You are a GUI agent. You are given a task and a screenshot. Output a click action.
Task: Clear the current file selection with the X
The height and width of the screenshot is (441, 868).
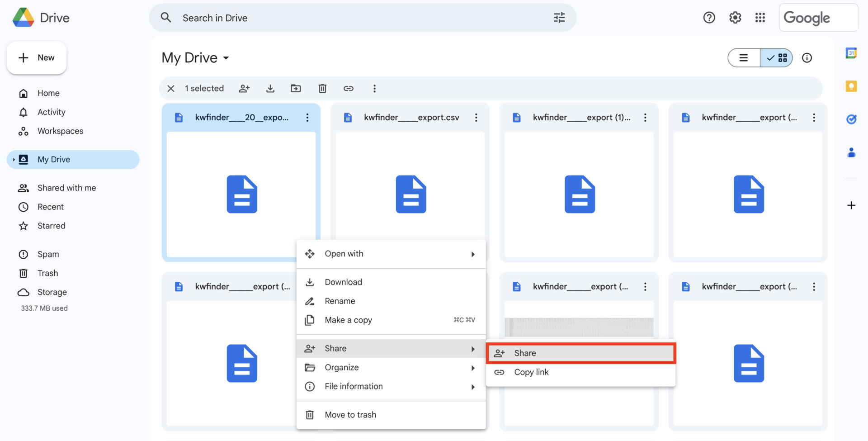[x=170, y=88]
